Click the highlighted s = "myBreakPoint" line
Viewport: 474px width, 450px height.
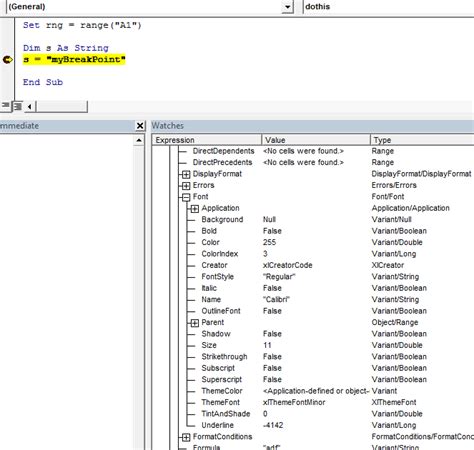(74, 60)
